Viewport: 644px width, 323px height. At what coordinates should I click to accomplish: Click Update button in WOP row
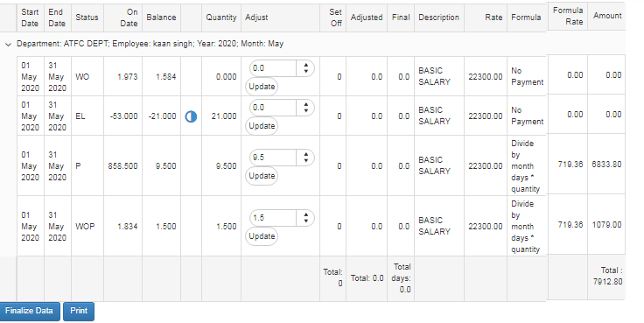262,236
